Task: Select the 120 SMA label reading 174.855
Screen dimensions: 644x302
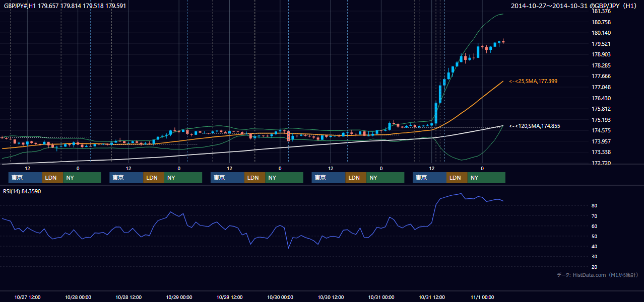Action: click(x=534, y=126)
